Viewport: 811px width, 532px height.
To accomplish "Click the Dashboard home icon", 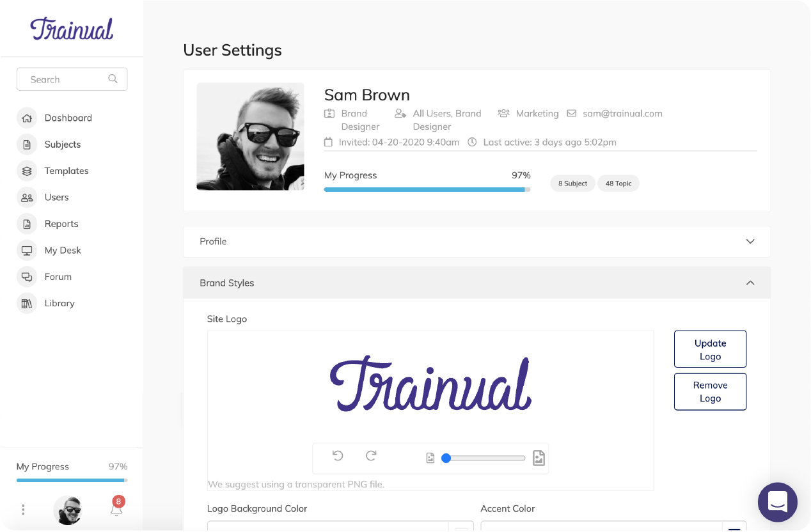I will coord(27,118).
